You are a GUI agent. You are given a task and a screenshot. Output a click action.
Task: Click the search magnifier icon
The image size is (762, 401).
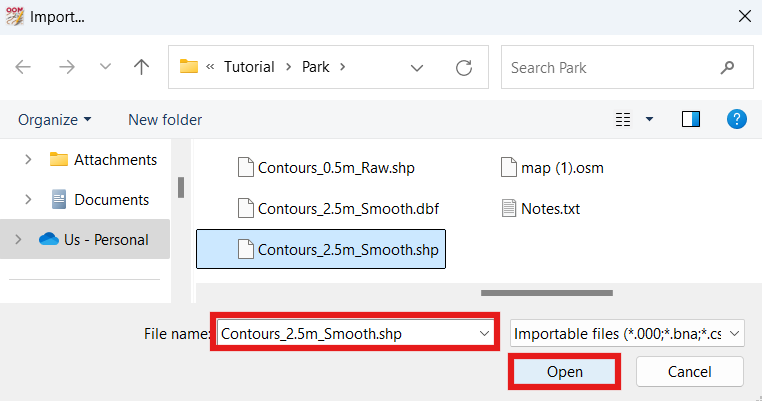pyautogui.click(x=727, y=68)
